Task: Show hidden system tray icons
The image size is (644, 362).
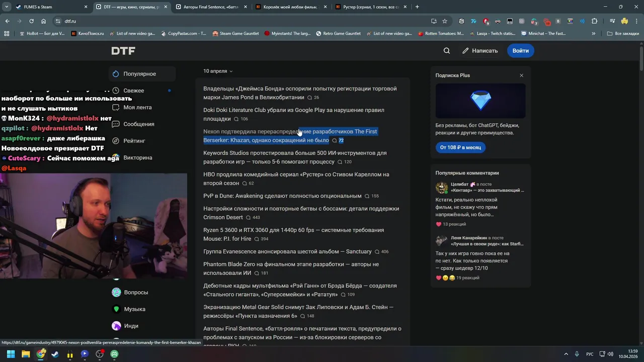Action: (566, 354)
